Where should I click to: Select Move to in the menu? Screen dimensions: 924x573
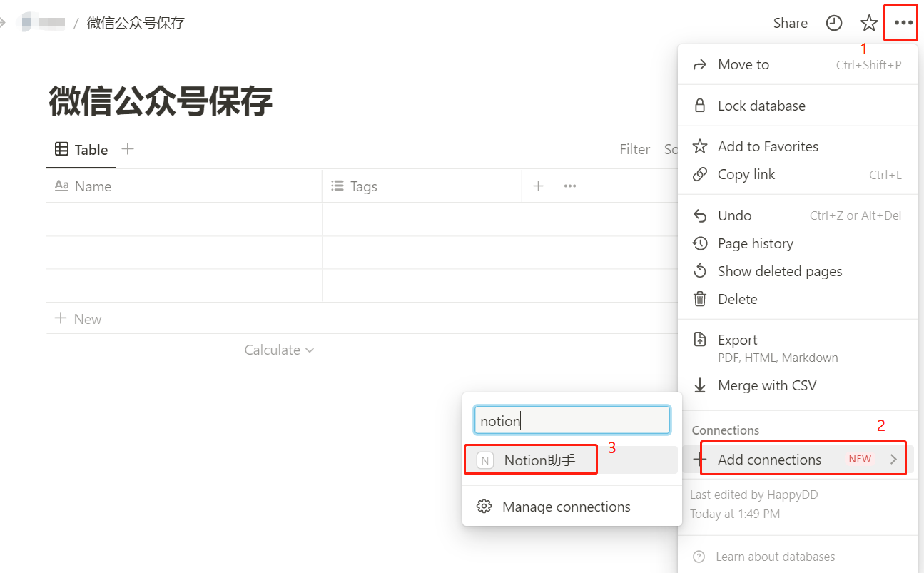[x=797, y=64]
